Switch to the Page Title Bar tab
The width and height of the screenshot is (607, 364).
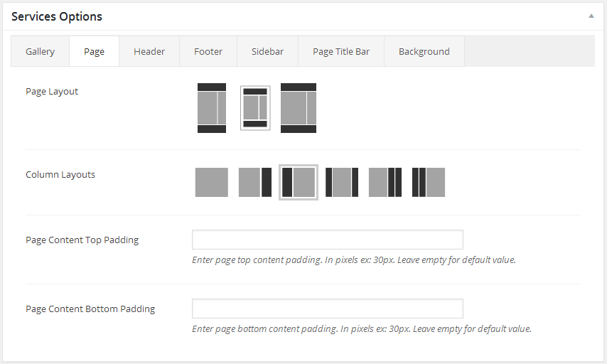pos(341,52)
